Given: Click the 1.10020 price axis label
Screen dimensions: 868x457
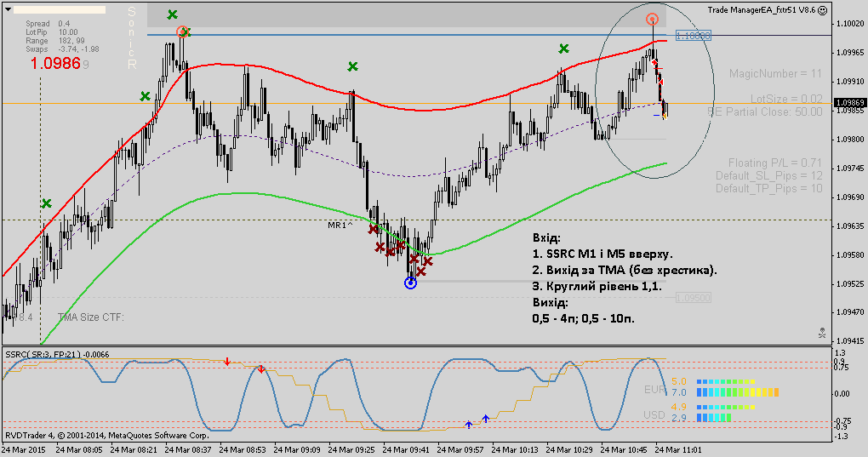Looking at the screenshot, I should pos(850,24).
